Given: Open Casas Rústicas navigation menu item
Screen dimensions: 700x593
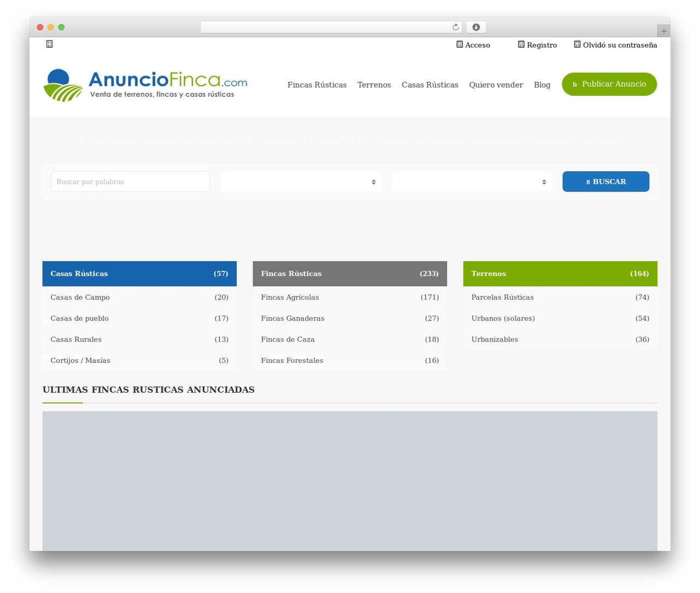Looking at the screenshot, I should coord(430,85).
